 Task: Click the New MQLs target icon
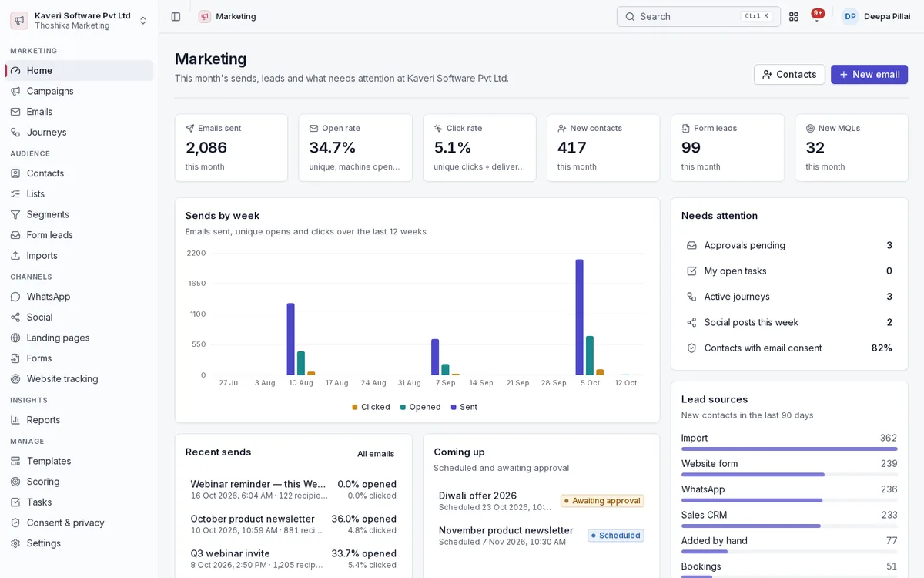pos(810,129)
